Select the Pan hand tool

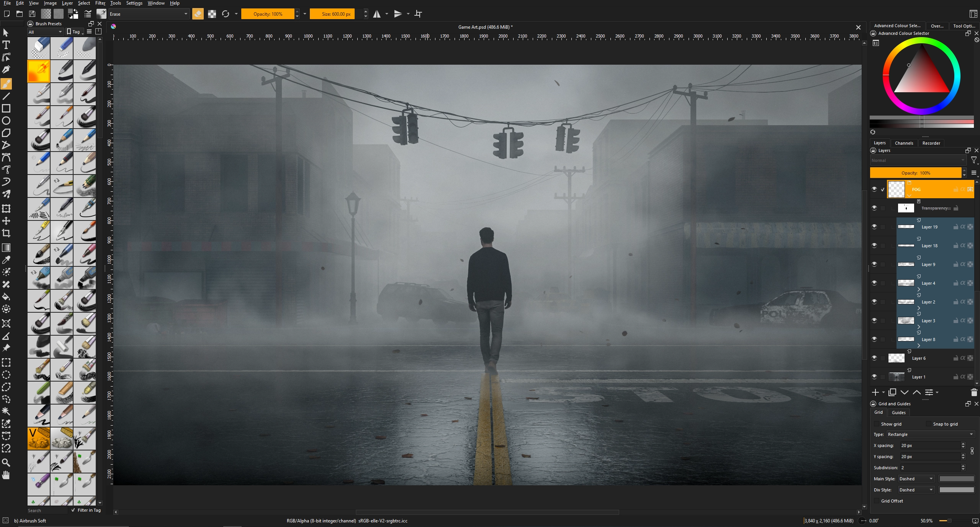[6, 475]
